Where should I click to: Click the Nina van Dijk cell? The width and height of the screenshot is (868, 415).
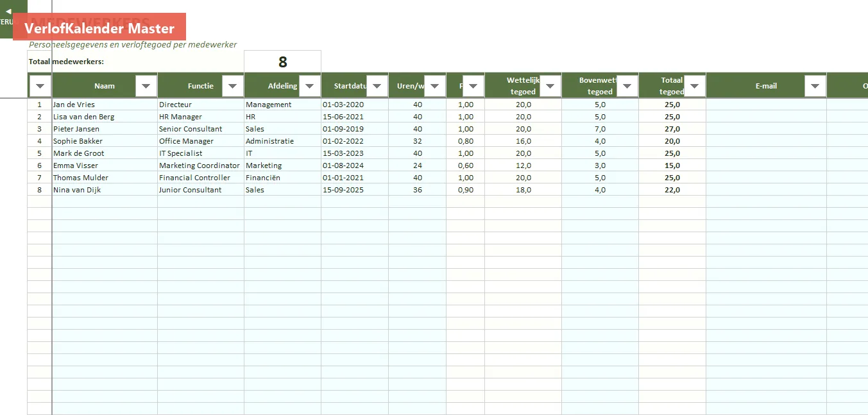[x=105, y=190]
